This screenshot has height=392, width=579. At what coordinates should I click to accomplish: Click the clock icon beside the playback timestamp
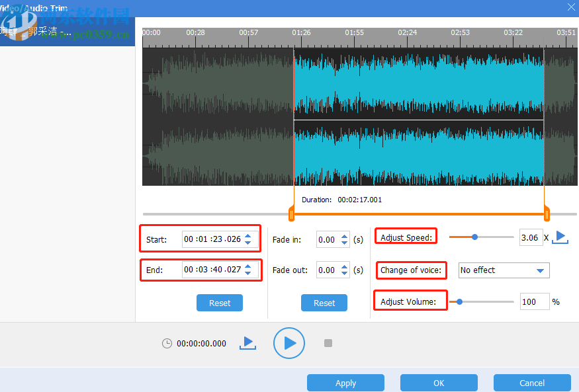(x=169, y=343)
